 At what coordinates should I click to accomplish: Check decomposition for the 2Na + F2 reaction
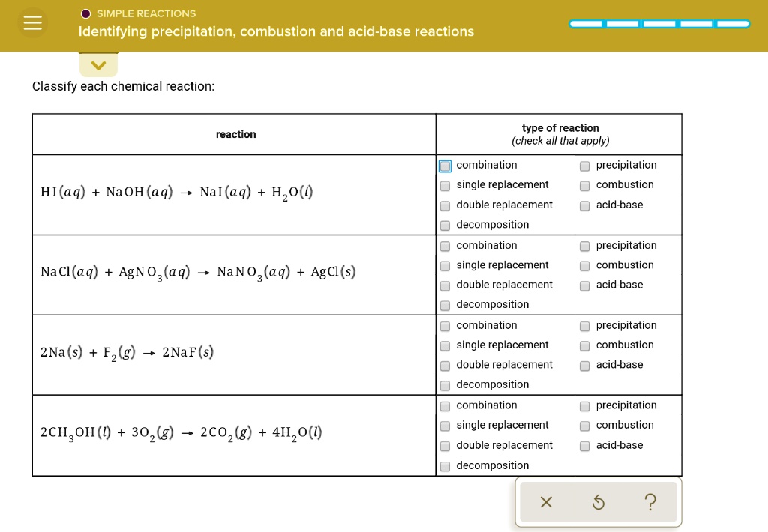click(445, 384)
